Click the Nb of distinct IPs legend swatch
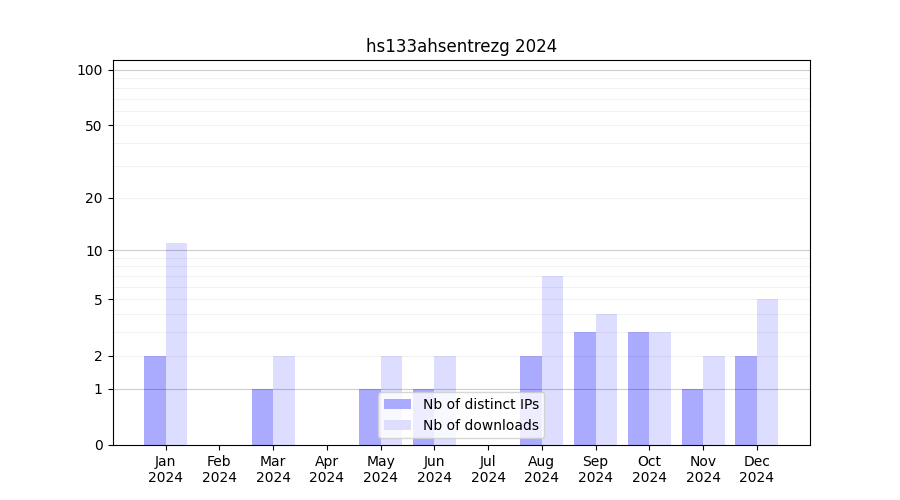This screenshot has width=900, height=500. coord(397,404)
